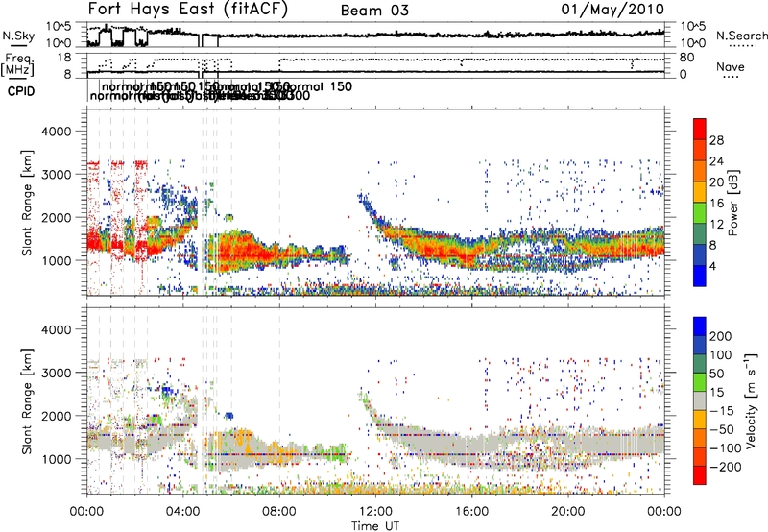
Task: Pick light green power segment between 12 and 16
Action: click(700, 213)
